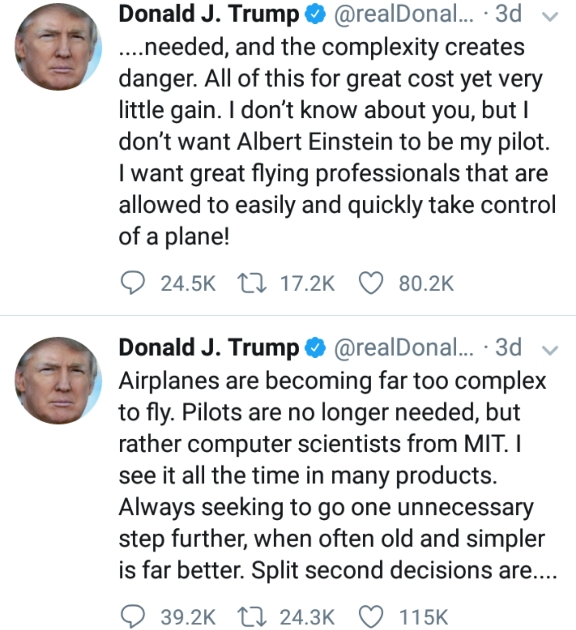Open the display name on the bottom tweet
The image size is (576, 630).
[x=209, y=348]
